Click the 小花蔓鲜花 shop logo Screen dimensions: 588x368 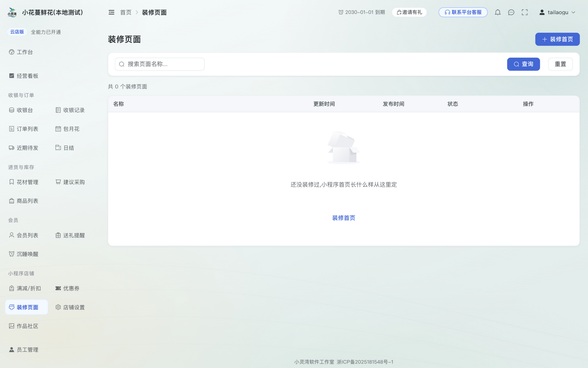pyautogui.click(x=12, y=12)
